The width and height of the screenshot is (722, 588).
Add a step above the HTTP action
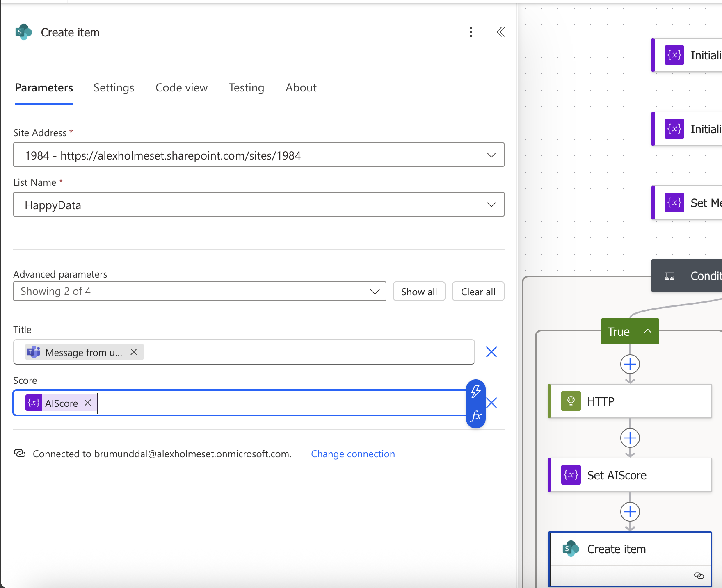click(630, 364)
